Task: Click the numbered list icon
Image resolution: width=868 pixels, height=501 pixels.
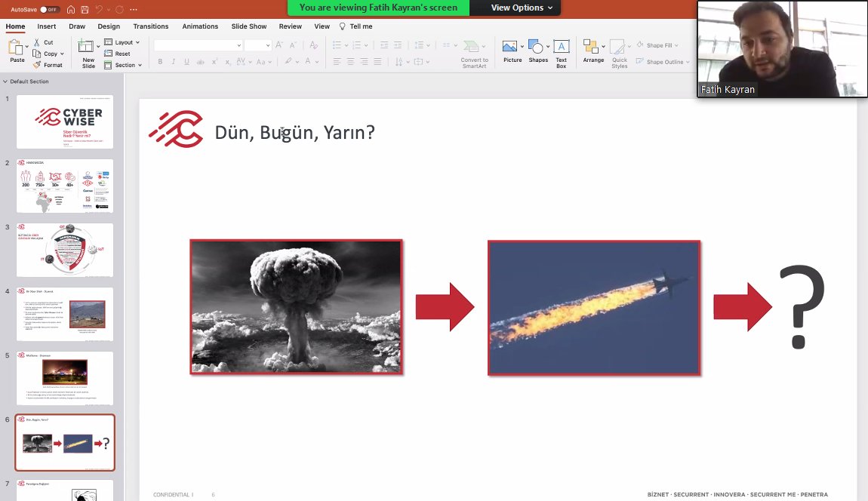Action: (356, 45)
